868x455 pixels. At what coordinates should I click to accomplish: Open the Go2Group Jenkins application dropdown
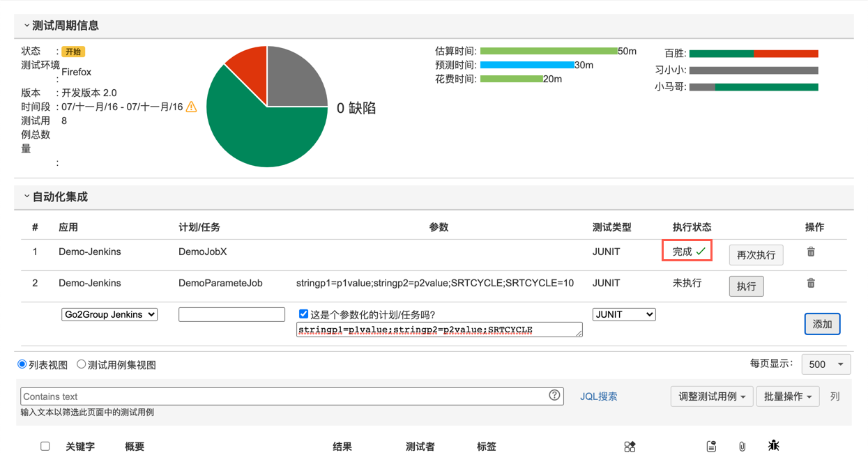[109, 314]
